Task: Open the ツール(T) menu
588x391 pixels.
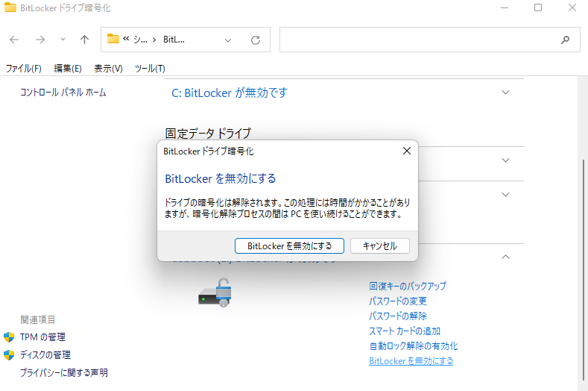Action: 150,69
